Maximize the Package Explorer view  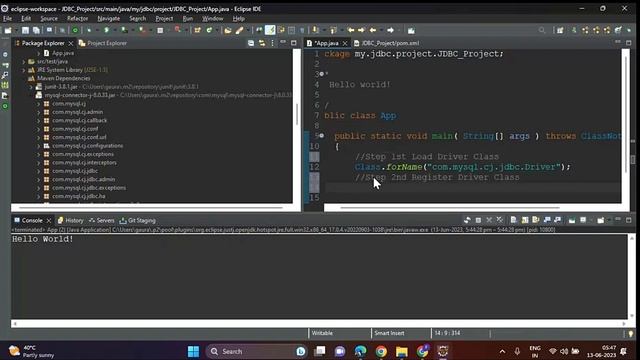[294, 42]
